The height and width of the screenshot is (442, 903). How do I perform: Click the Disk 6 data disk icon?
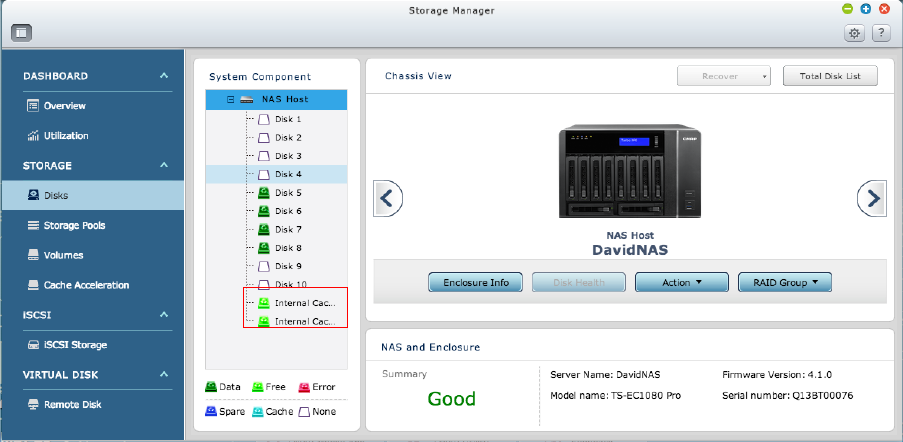pos(264,211)
